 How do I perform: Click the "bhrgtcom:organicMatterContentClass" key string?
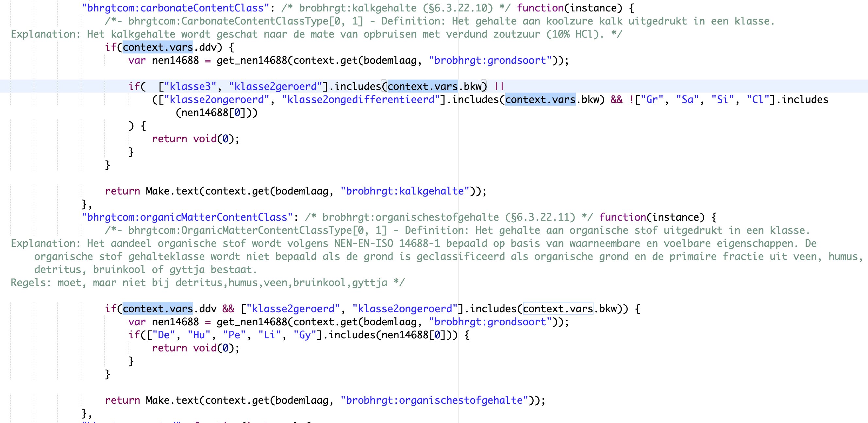click(187, 217)
